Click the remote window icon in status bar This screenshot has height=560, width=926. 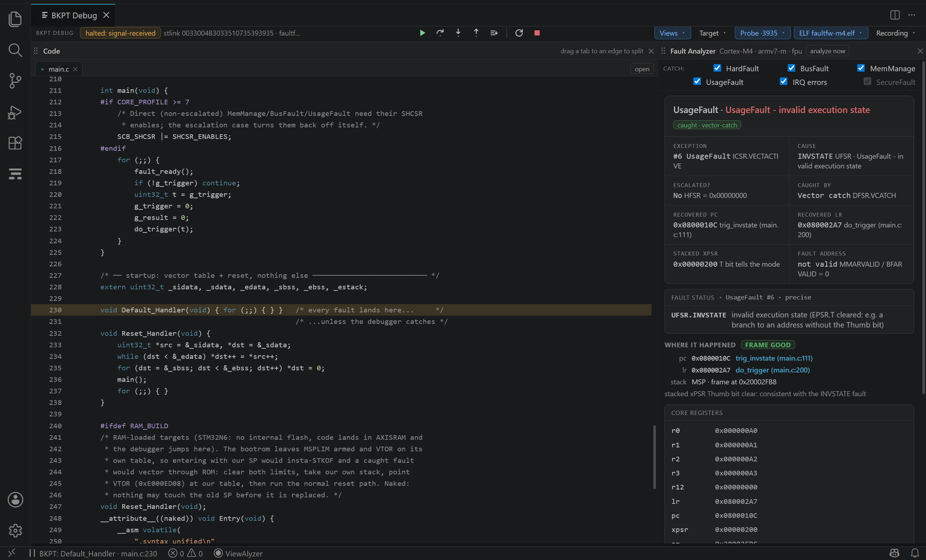(x=12, y=553)
